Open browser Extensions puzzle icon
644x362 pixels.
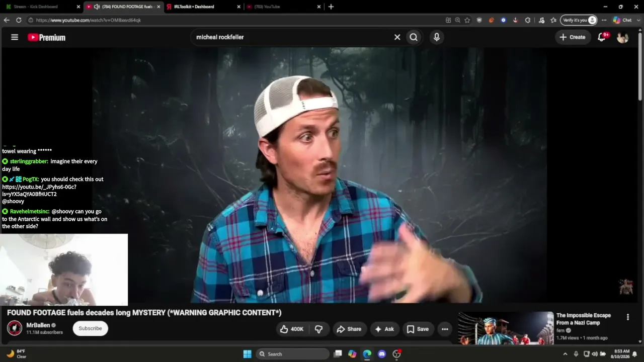528,20
